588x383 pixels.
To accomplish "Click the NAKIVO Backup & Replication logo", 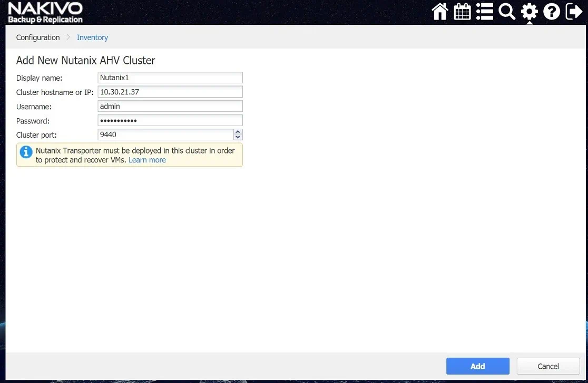I will [45, 13].
